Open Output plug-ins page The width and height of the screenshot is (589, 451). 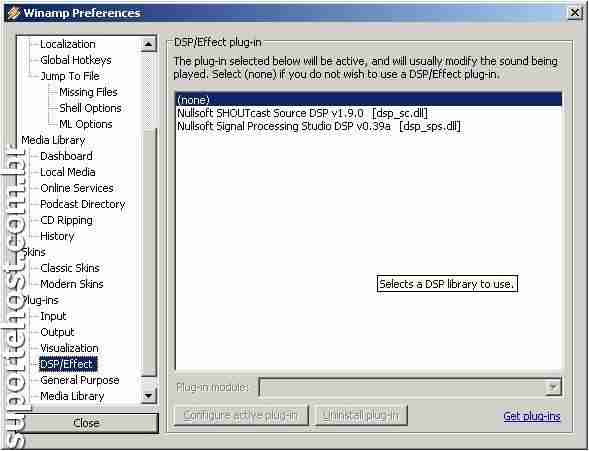(57, 332)
